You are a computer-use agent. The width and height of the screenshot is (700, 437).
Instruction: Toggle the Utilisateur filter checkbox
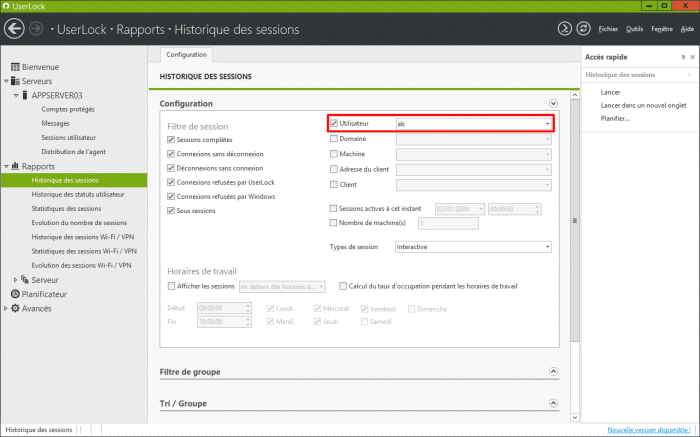click(x=334, y=123)
